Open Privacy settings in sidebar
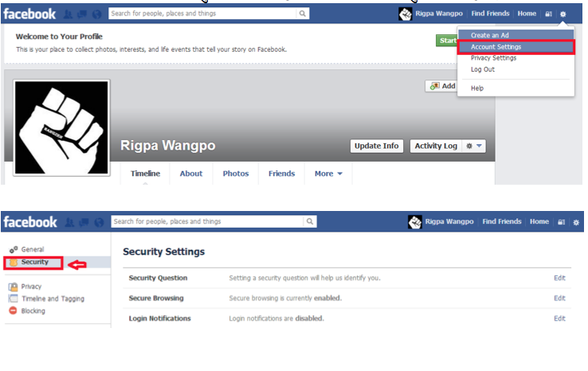This screenshot has height=371, width=588. click(x=31, y=287)
